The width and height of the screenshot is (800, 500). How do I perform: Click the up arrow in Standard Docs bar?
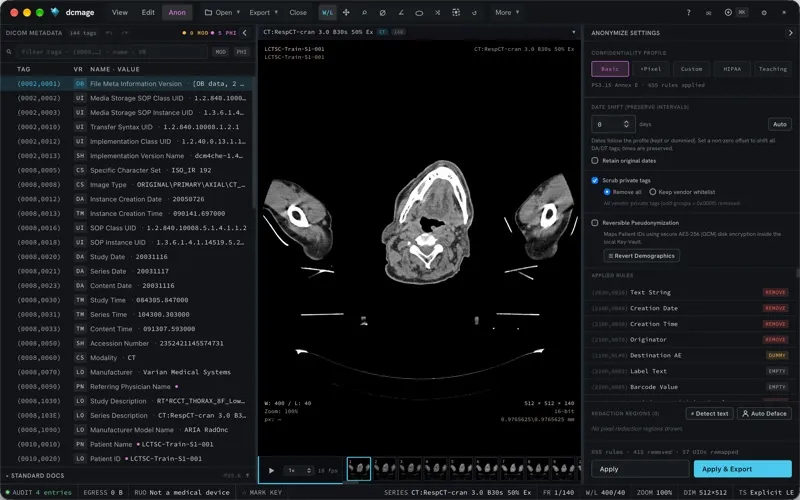click(x=248, y=476)
